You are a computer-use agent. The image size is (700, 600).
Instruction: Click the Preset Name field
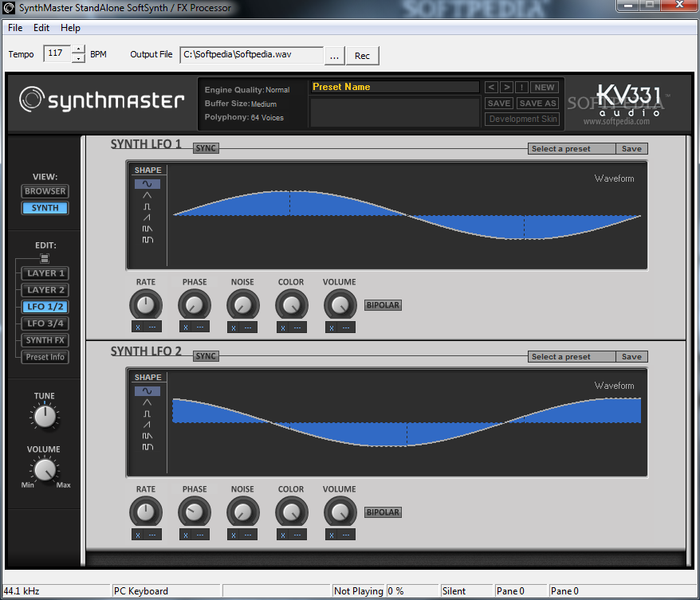point(395,87)
